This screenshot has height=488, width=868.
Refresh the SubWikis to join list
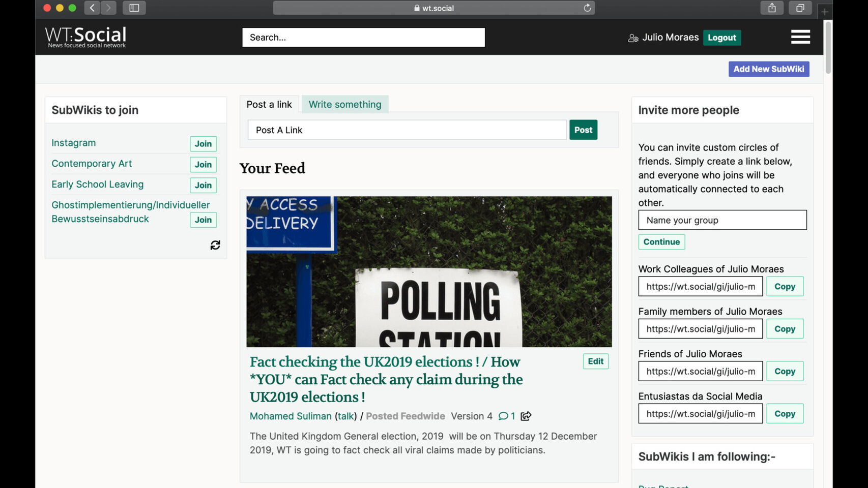coord(215,246)
